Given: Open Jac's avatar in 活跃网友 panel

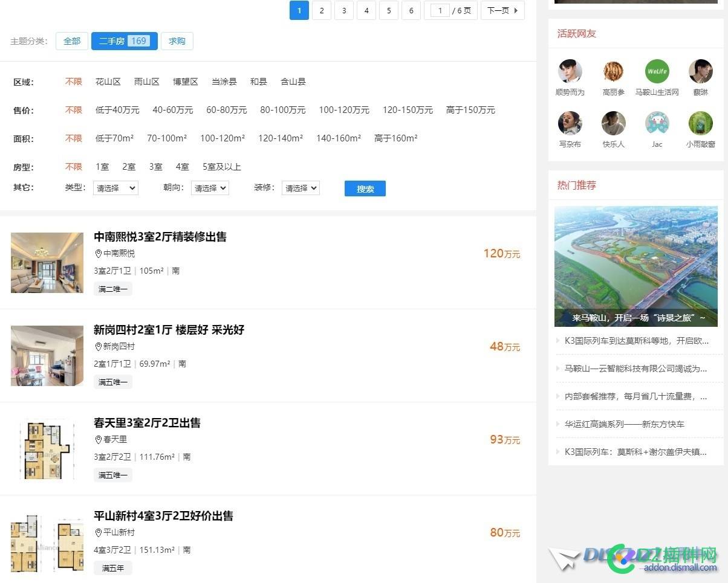Looking at the screenshot, I should tap(657, 123).
